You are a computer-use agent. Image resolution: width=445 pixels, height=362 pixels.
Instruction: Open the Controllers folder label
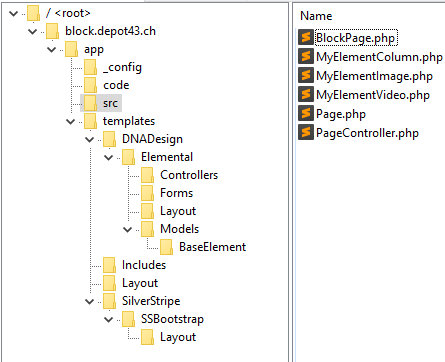point(189,175)
